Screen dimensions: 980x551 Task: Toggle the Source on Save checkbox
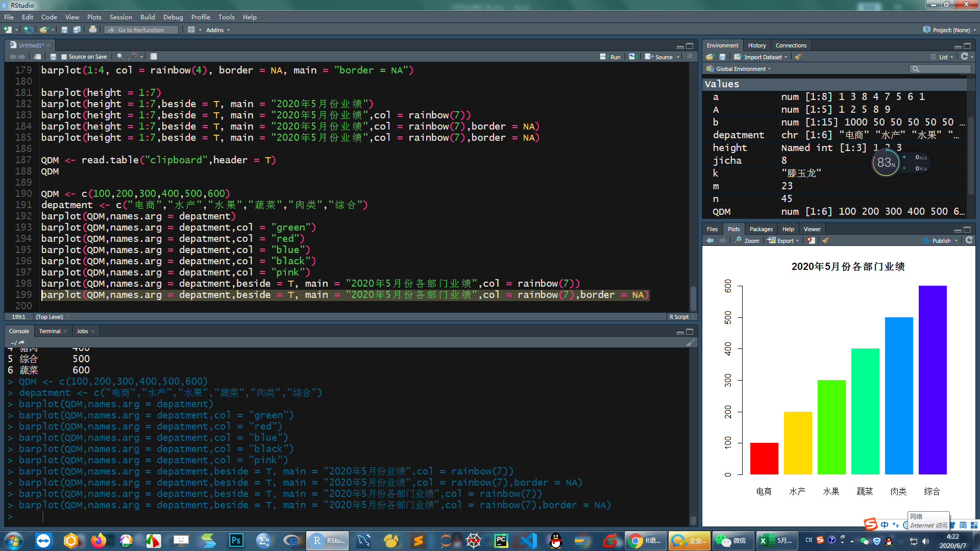(x=64, y=57)
